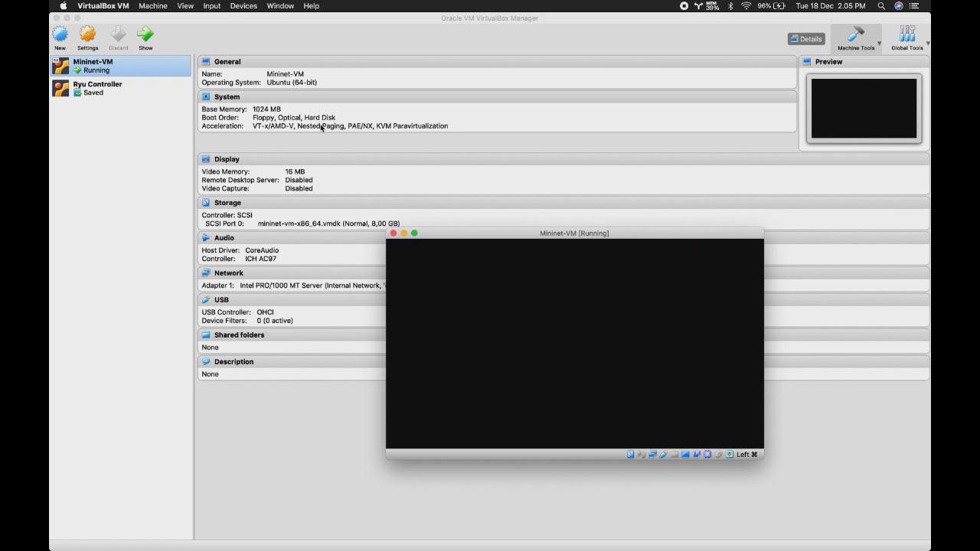The height and width of the screenshot is (551, 980).
Task: Open Global Tools icon
Action: [x=907, y=34]
